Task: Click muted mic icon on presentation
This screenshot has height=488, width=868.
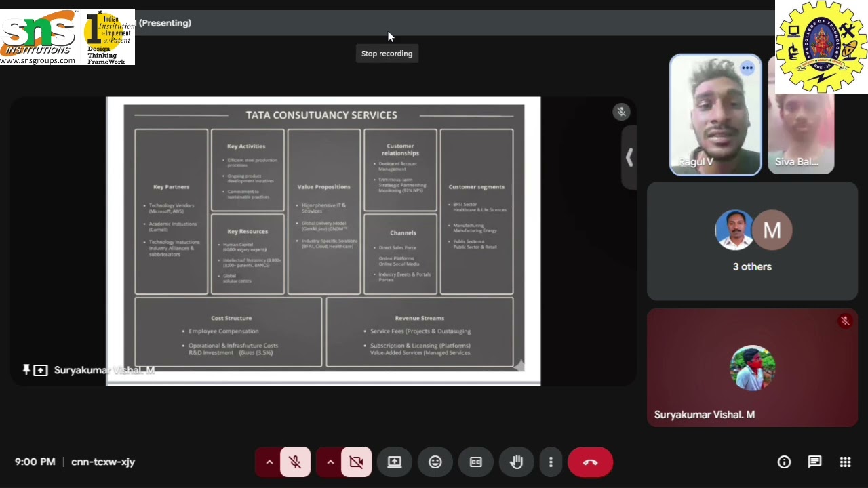Action: tap(621, 112)
